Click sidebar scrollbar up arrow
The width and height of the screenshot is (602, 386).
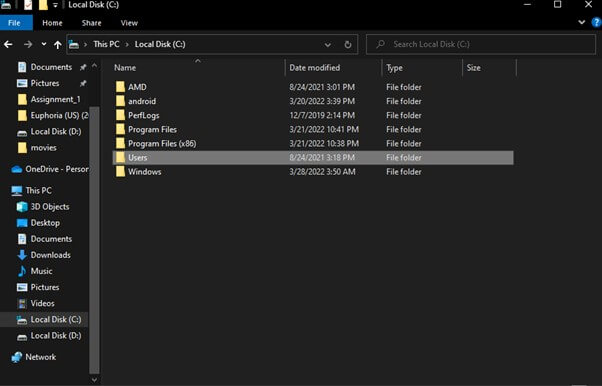click(94, 66)
